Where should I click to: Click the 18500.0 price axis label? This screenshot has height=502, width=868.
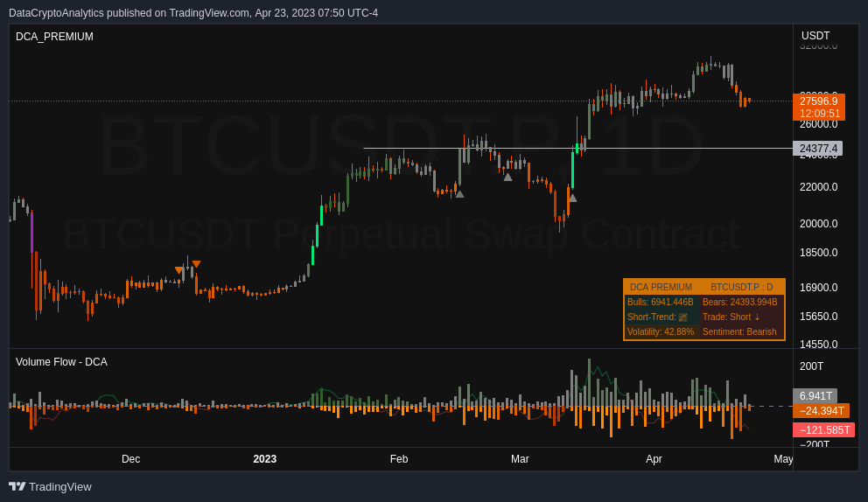[x=818, y=253]
